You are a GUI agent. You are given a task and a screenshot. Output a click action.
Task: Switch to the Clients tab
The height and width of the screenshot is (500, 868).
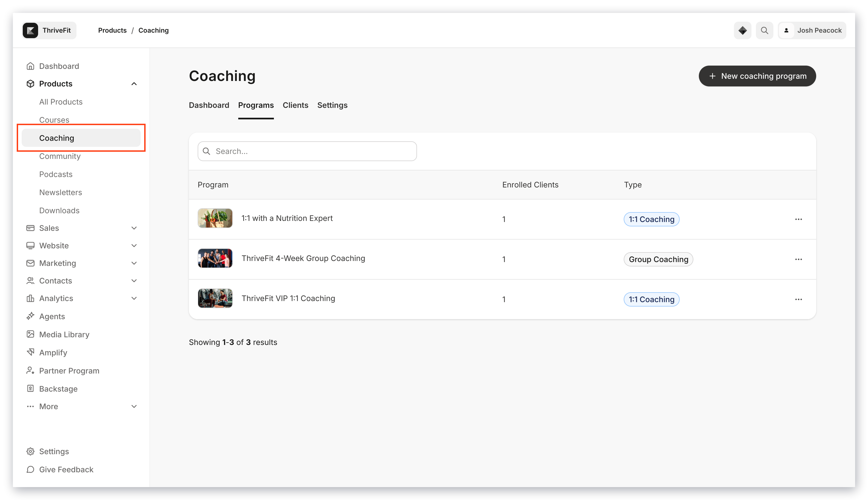point(295,105)
